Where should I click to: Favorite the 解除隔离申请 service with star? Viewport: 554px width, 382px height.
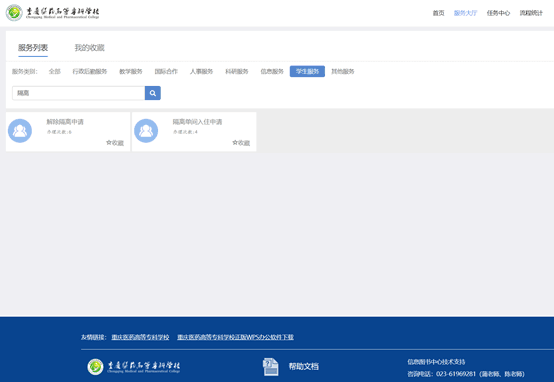(x=115, y=143)
